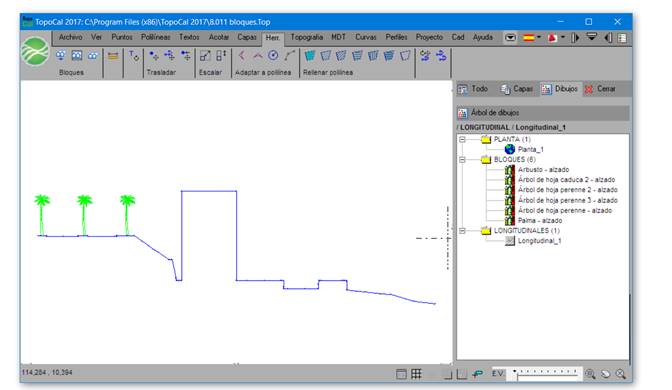
Task: Click the circle icon in Adaptar a polilínea
Action: click(273, 55)
